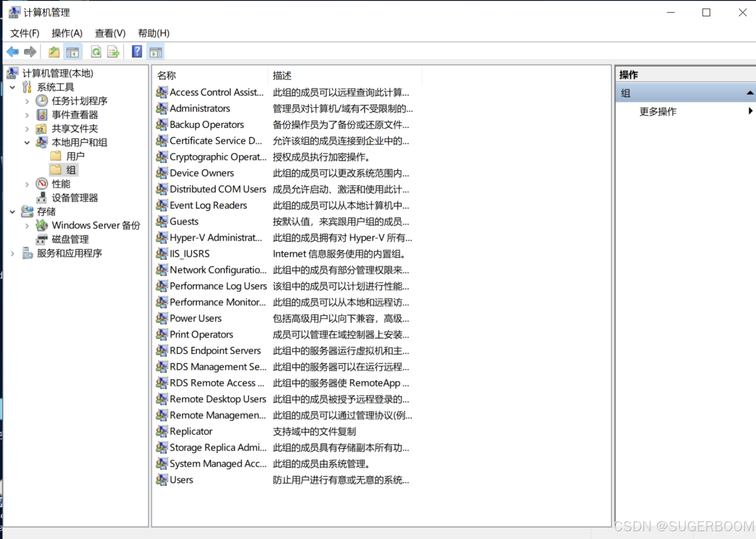Image resolution: width=756 pixels, height=539 pixels.
Task: Select the Storage Replica Administrators row
Action: [218, 447]
